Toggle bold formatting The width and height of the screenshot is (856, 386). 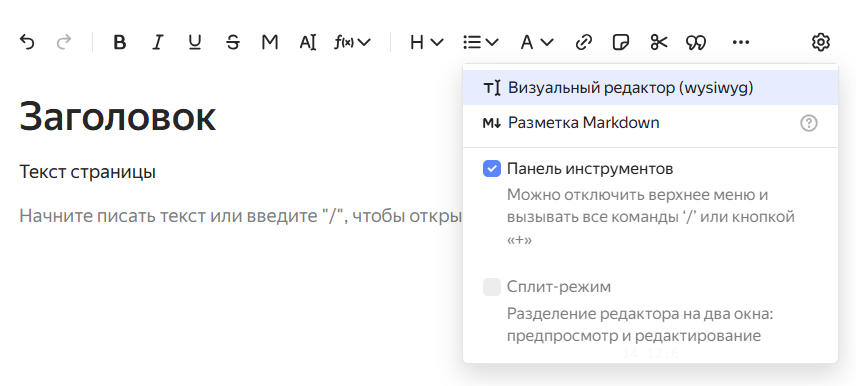(x=120, y=42)
